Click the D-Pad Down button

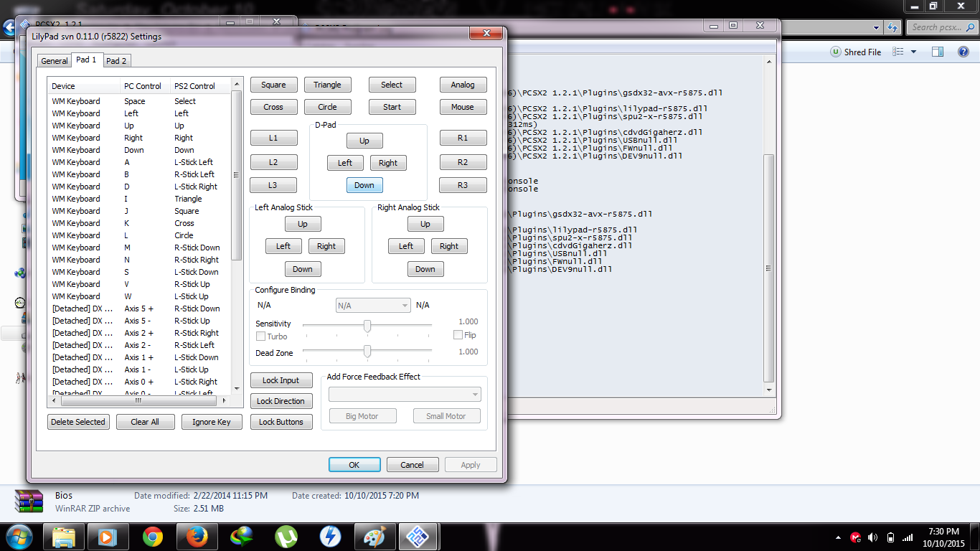coord(364,185)
